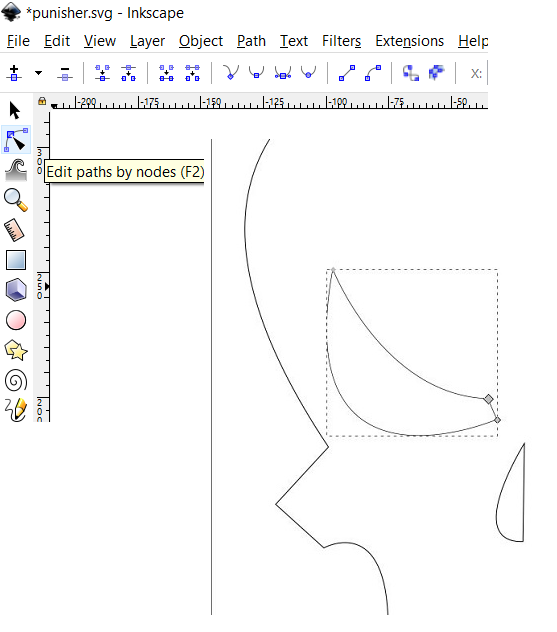Click the Inkscape logo in the title bar

tap(11, 12)
